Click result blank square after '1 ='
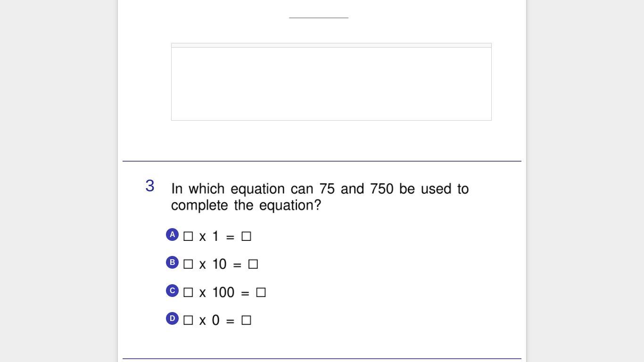 coord(246,236)
